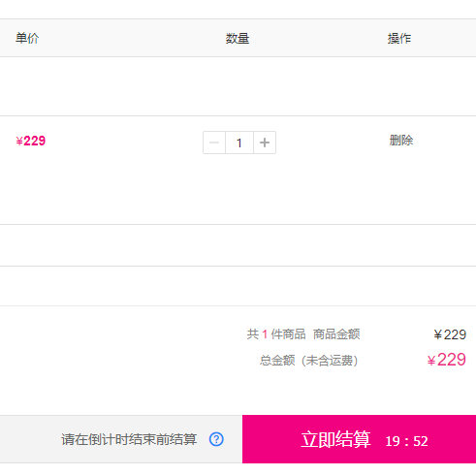Click the 总金额（未含运费）label
Screen dimensions: 476x476
click(309, 361)
